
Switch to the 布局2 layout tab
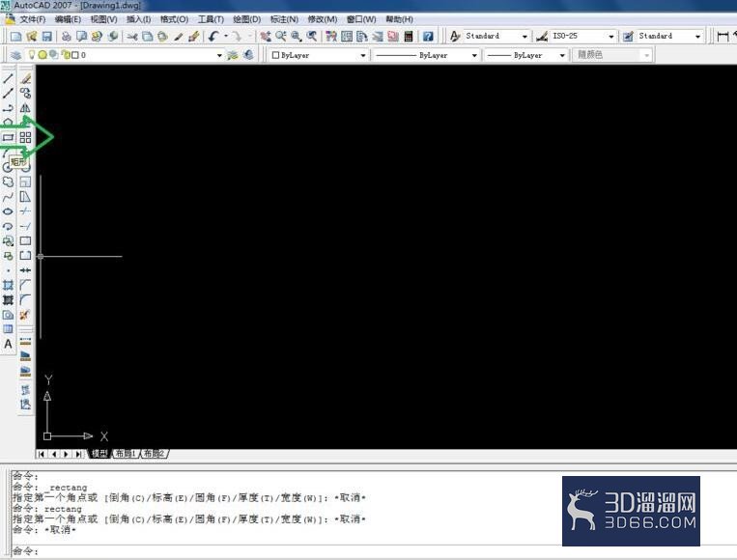pos(154,454)
